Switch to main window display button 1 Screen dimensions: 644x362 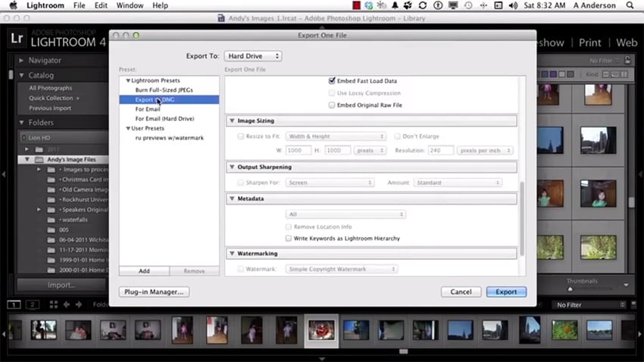point(14,304)
